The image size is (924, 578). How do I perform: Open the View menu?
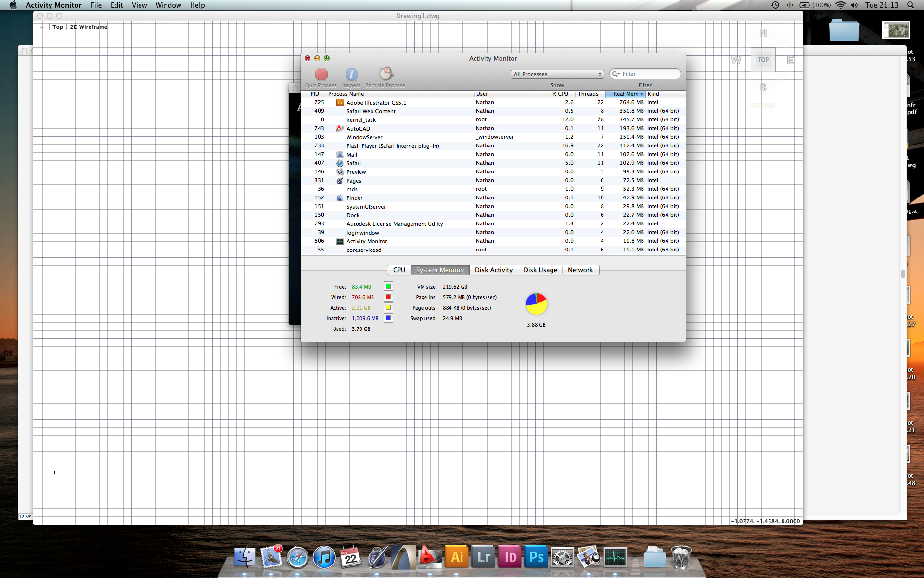tap(139, 5)
